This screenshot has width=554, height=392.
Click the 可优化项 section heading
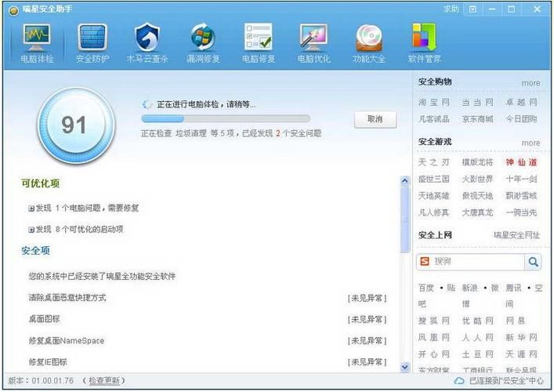40,183
